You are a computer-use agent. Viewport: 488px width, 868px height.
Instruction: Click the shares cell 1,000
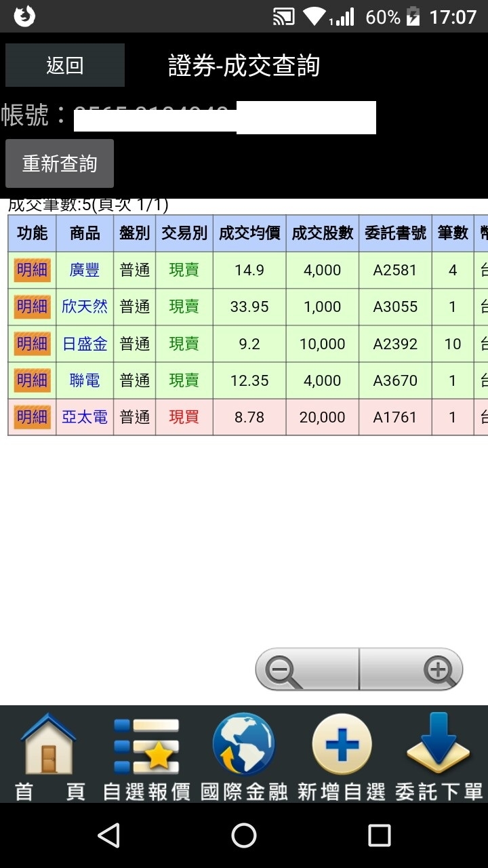click(323, 307)
